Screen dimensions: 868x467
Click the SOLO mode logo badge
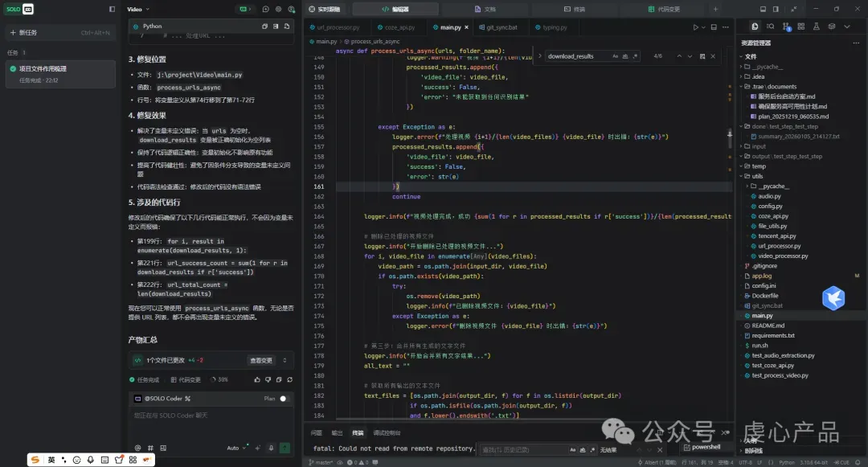click(x=20, y=9)
